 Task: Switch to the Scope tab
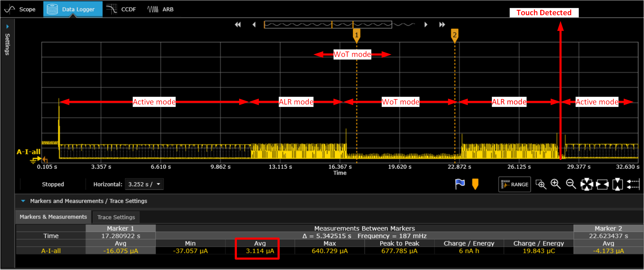[20, 9]
